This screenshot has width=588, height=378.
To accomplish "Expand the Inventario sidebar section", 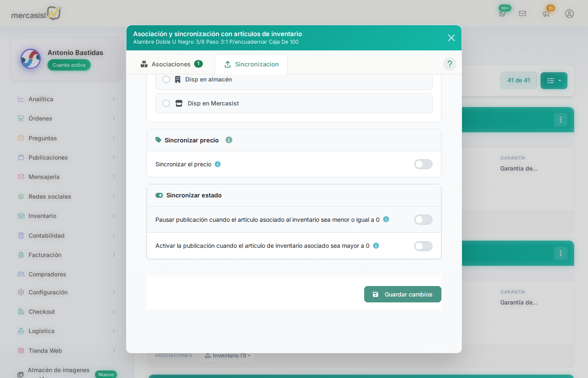I will click(x=66, y=216).
